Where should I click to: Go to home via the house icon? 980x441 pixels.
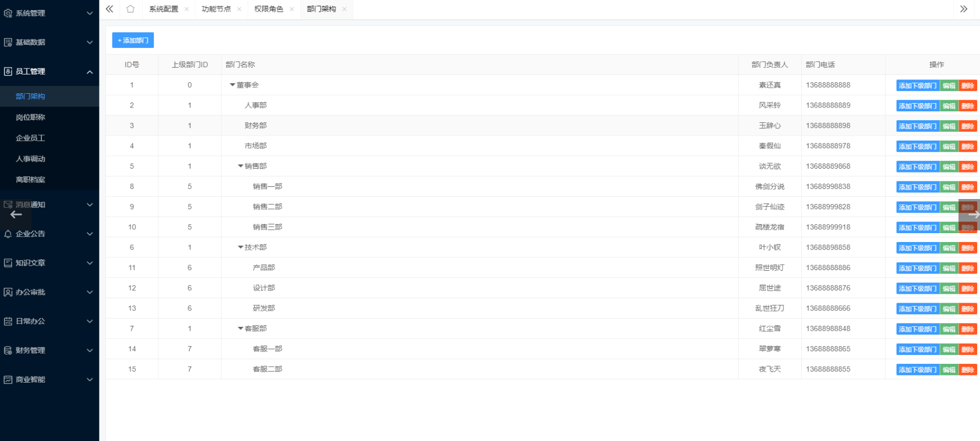[130, 9]
